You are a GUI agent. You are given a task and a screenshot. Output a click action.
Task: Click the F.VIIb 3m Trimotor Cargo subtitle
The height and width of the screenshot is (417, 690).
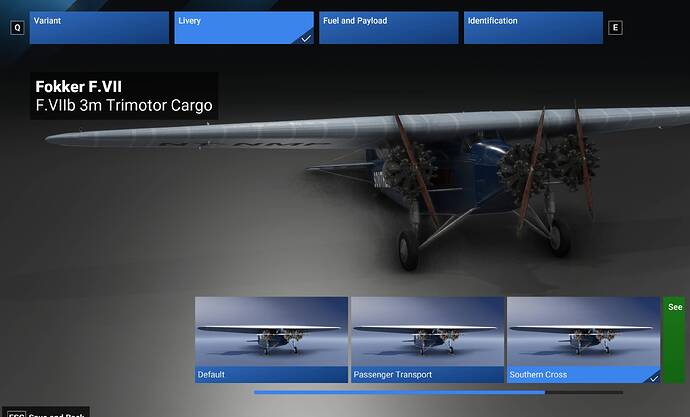coord(124,106)
